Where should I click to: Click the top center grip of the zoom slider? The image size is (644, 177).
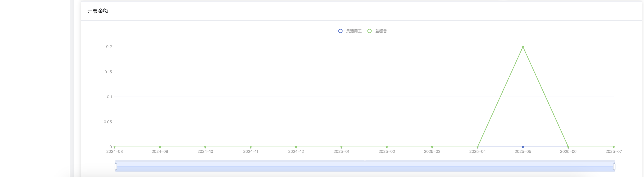[x=365, y=161]
